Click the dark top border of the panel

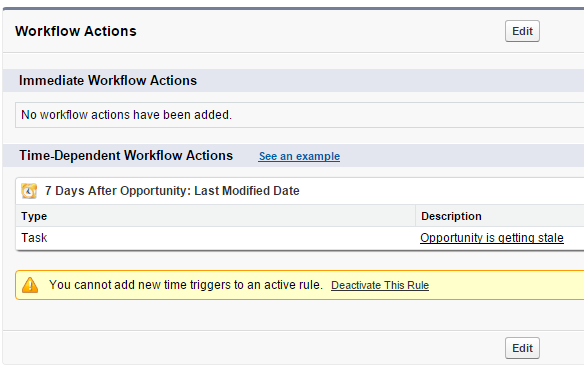click(293, 8)
